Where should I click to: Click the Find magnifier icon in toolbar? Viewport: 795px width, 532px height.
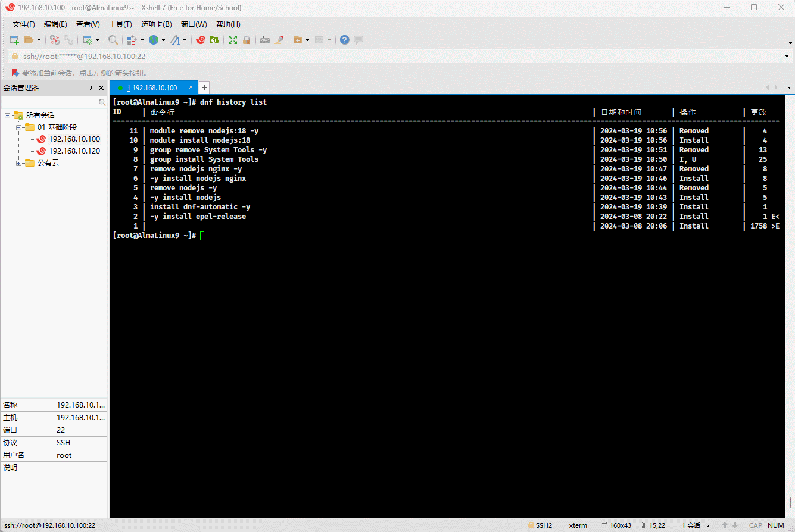tap(113, 40)
